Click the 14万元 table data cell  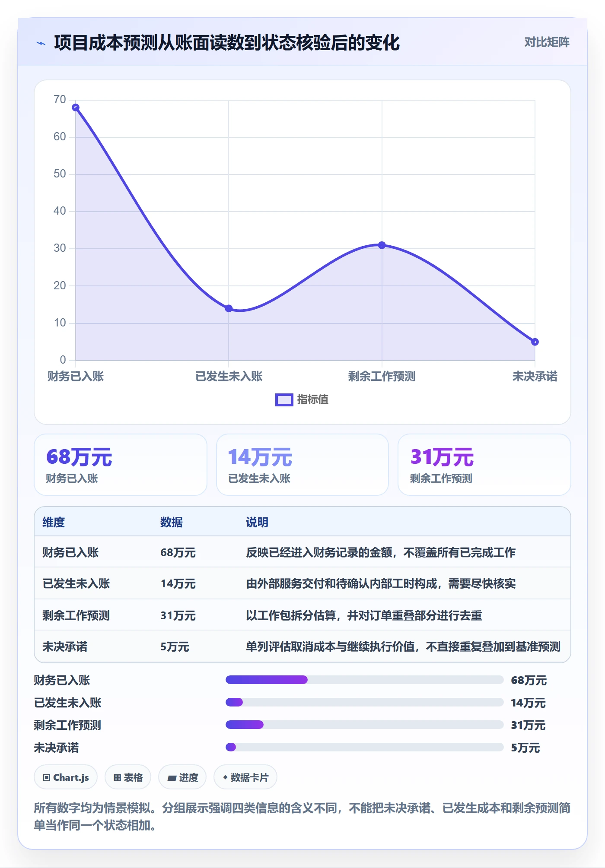(178, 584)
